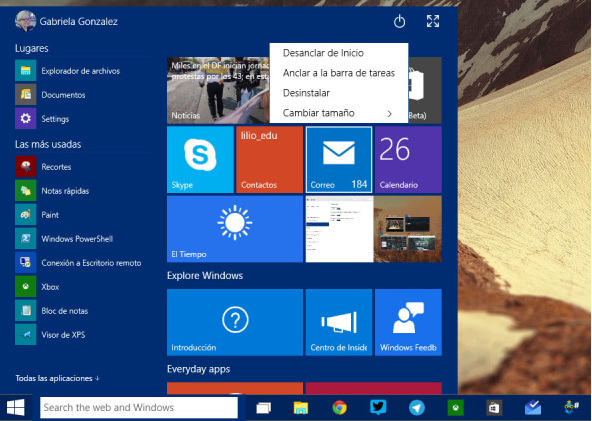Show Todas las aplicaciones list
592x421 pixels.
57,378
